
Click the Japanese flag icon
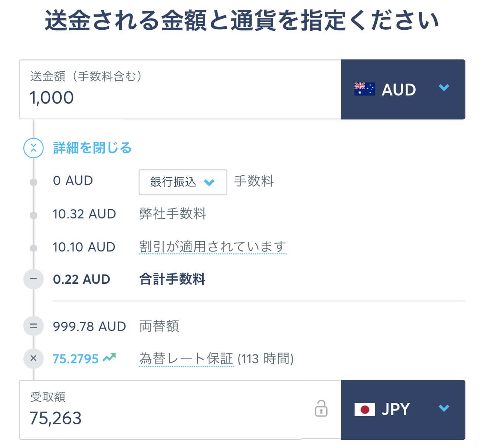coord(364,409)
